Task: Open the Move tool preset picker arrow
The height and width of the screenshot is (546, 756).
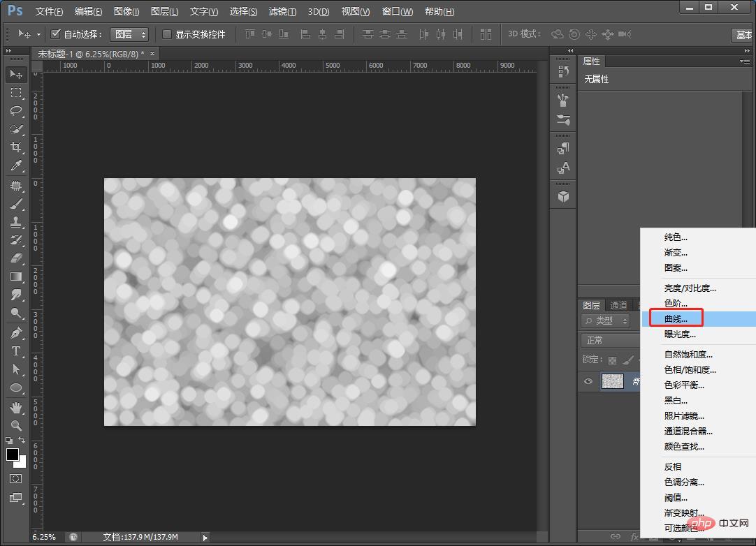Action: (38, 34)
